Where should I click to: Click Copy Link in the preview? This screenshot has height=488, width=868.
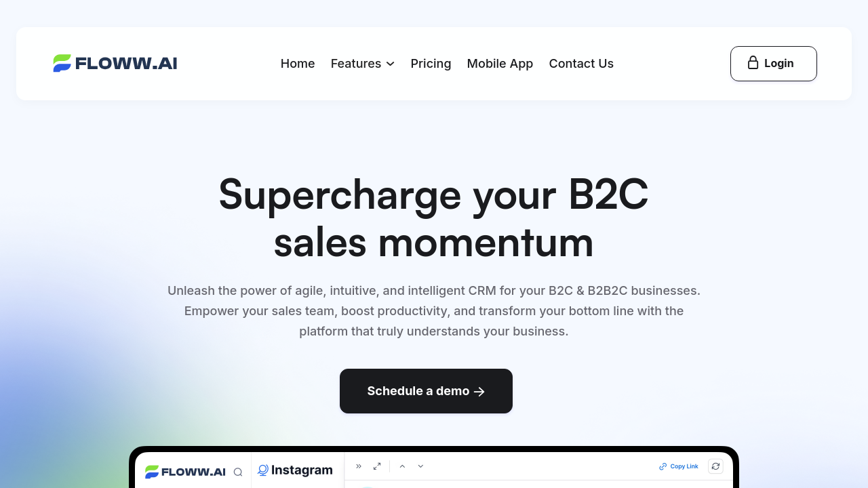679,466
